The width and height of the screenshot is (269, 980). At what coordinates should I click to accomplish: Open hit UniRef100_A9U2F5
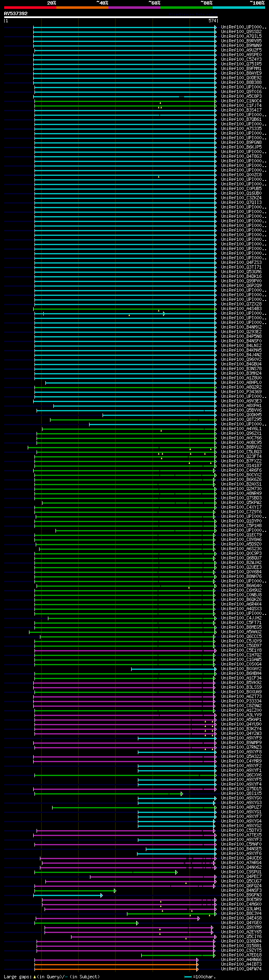[241, 50]
